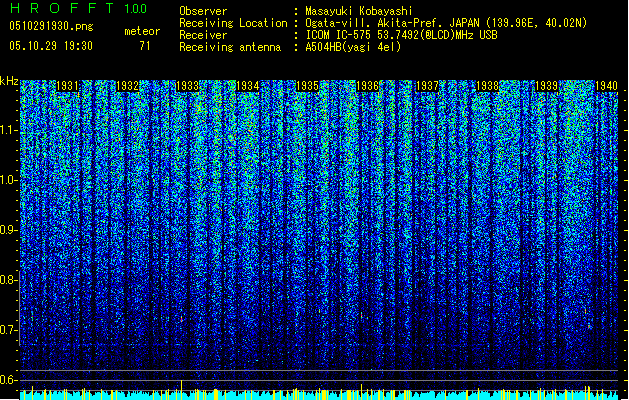
Task: Click the 0.6 kHz axis label
Action: tap(9, 380)
